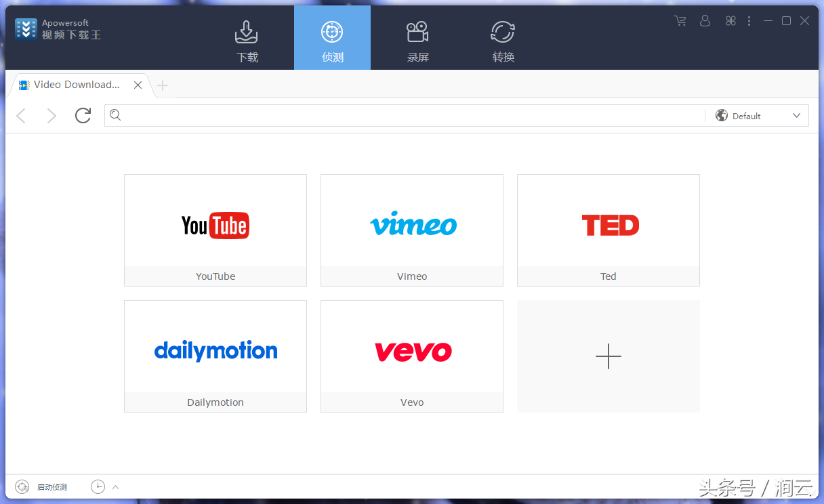
Task: Open the three-dot more menu
Action: tap(749, 21)
